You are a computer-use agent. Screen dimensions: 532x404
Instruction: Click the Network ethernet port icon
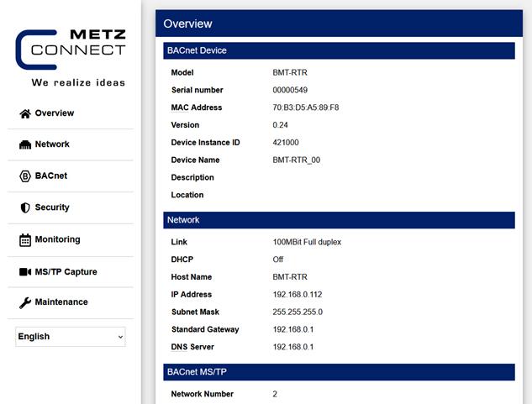pyautogui.click(x=25, y=144)
